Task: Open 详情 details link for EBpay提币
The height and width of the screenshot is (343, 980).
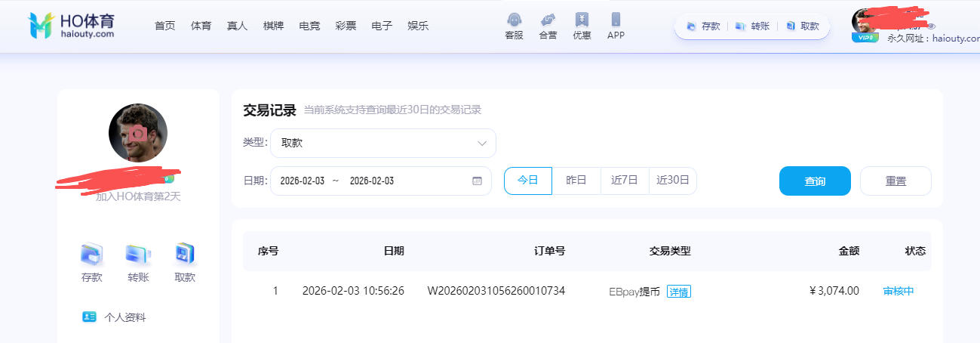Action: pos(678,292)
